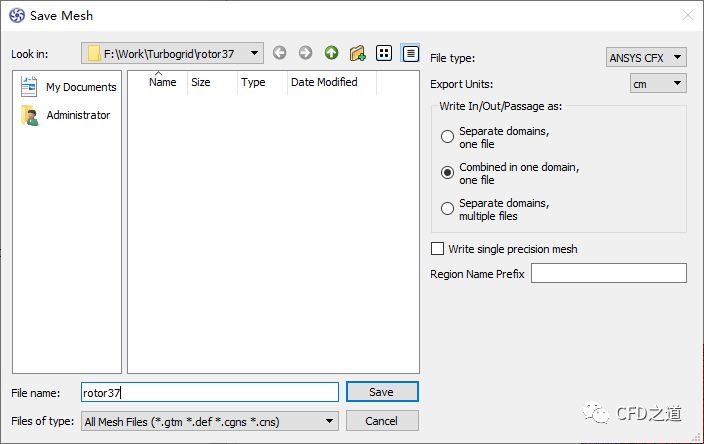Viewport: 704px width, 444px height.
Task: Open Administrator folder in sidebar
Action: (x=66, y=115)
